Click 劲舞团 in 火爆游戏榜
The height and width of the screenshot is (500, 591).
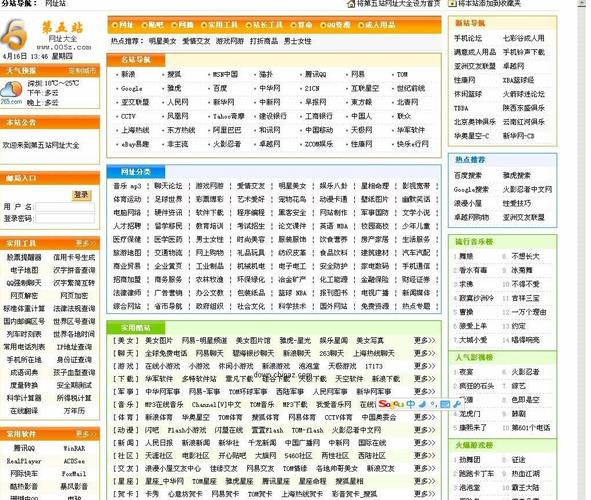(x=470, y=460)
